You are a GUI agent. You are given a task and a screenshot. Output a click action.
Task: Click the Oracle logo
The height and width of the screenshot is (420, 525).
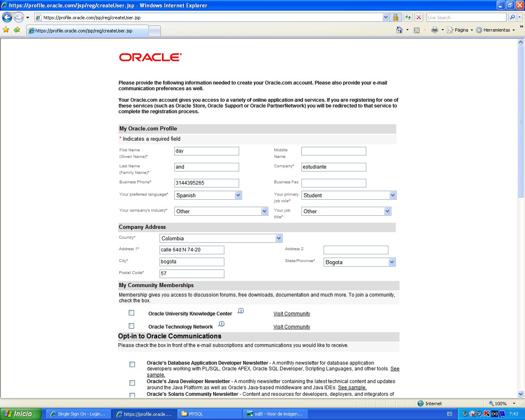point(150,57)
